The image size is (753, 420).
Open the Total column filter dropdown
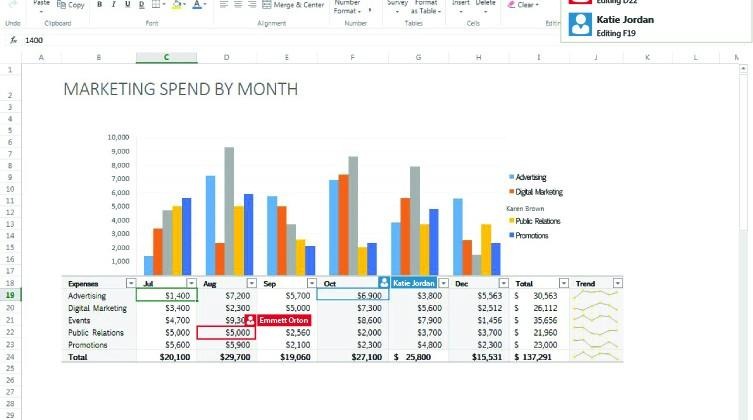pyautogui.click(x=564, y=283)
